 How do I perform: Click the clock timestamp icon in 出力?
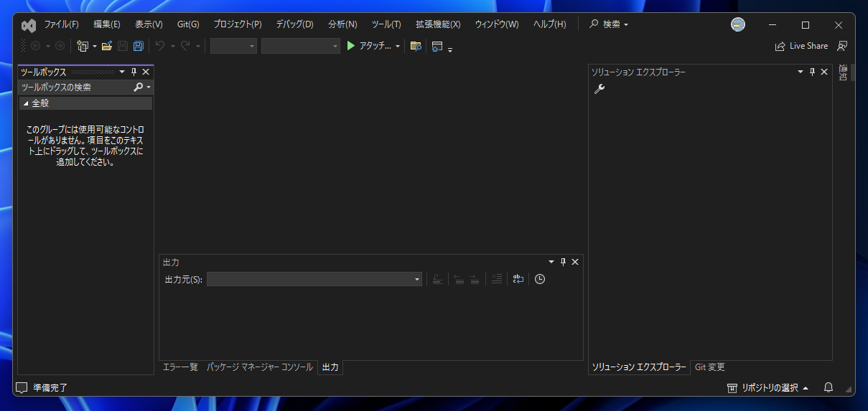tap(540, 279)
